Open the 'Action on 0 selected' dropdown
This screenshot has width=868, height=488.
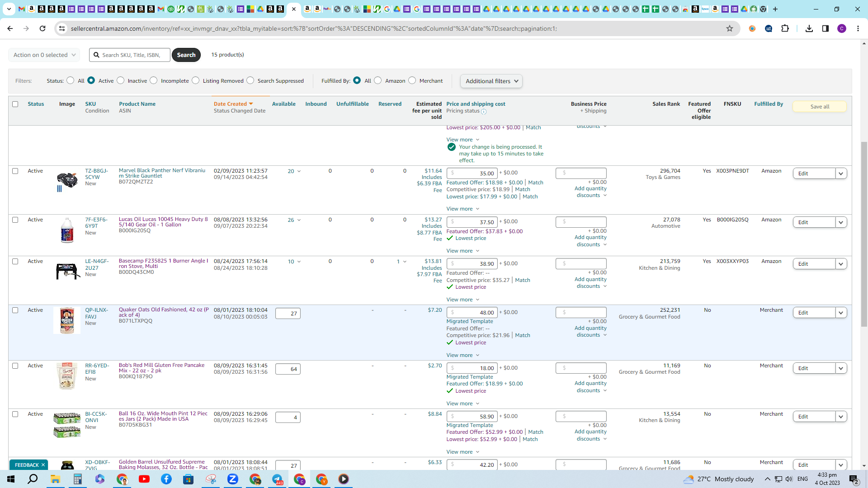tap(44, 55)
